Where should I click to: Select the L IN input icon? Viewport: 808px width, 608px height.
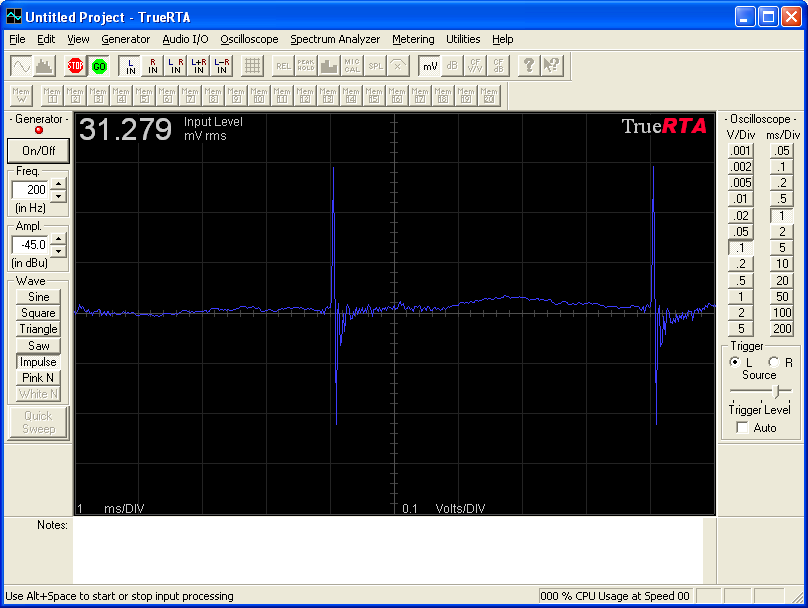(x=130, y=66)
